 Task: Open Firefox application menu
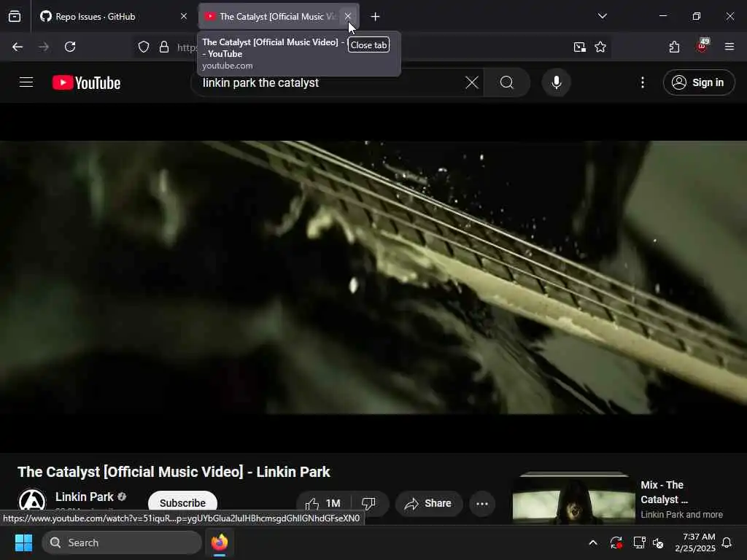click(729, 47)
